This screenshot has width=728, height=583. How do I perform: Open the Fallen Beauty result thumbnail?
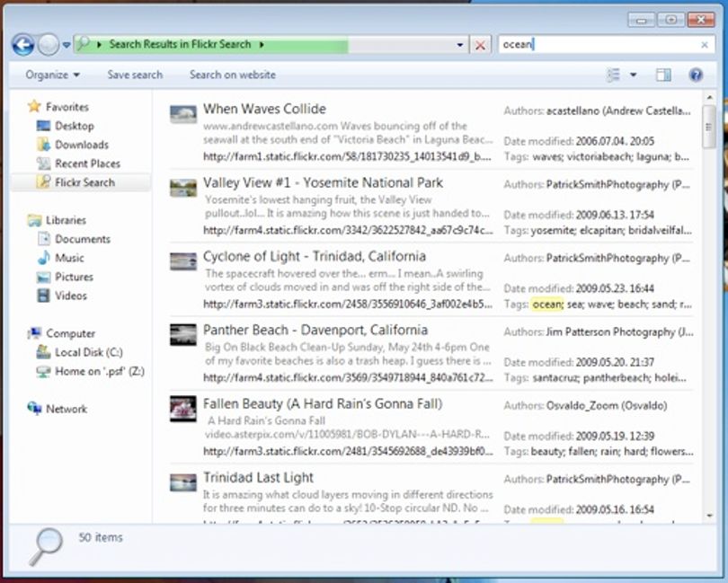click(183, 409)
